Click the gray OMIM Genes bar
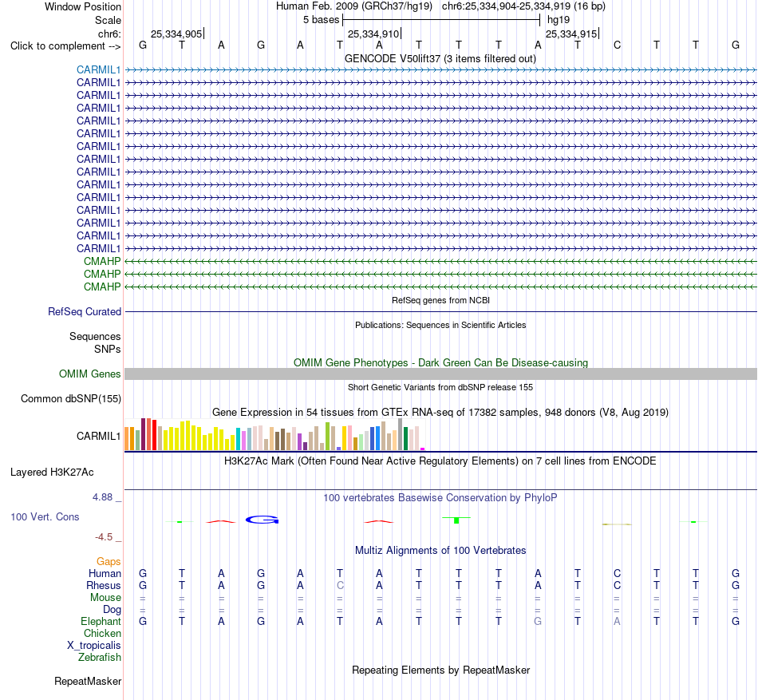Viewport: 758px width, 700px height. pyautogui.click(x=440, y=374)
